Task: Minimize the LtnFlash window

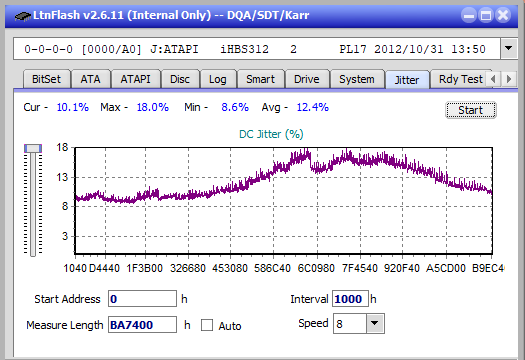Action: (469, 15)
